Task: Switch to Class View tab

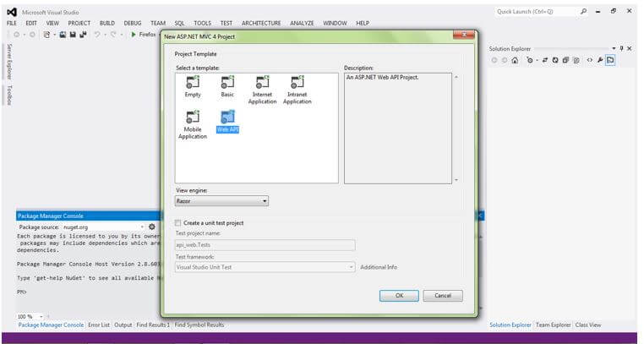Action: click(588, 325)
